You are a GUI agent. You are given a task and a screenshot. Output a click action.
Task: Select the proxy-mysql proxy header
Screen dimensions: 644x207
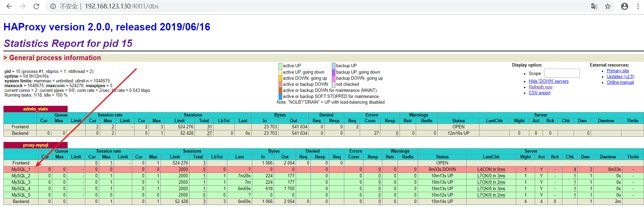(35, 145)
